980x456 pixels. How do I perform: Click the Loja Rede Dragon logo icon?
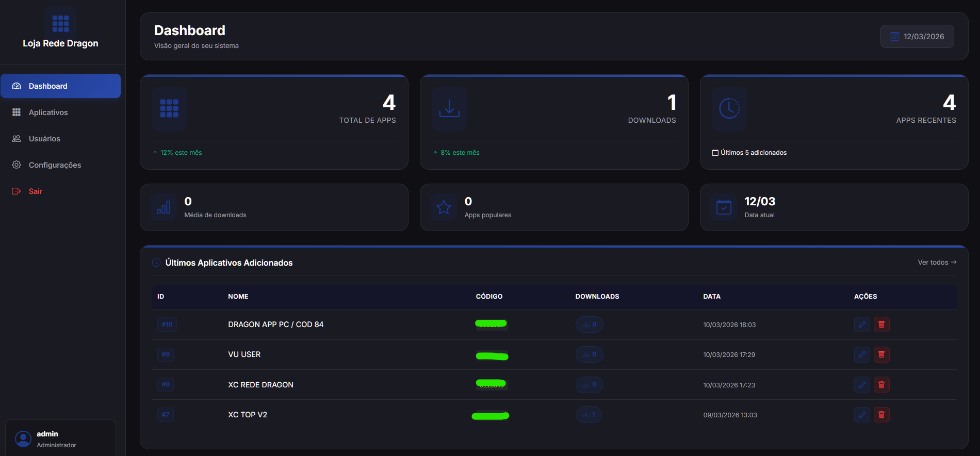click(x=60, y=23)
